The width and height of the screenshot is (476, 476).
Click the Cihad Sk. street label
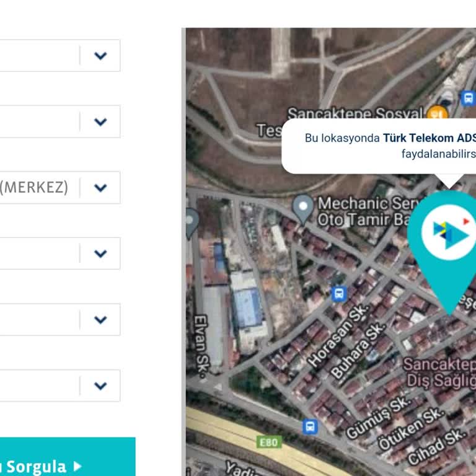tap(436, 447)
